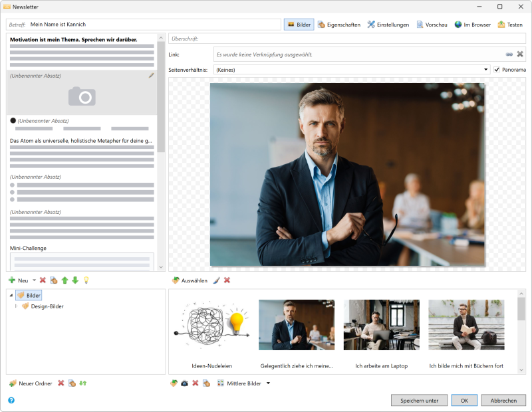This screenshot has height=412, width=532.
Task: Enable the Panorama checkbox
Action: (x=498, y=68)
